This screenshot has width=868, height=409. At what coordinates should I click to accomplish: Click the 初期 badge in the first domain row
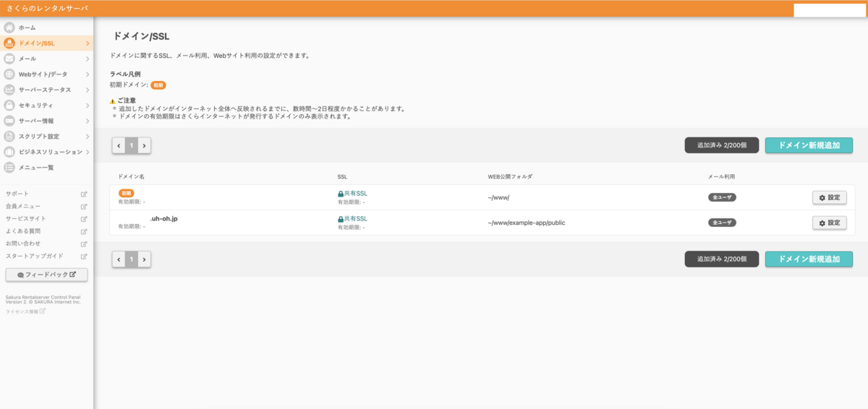pyautogui.click(x=127, y=193)
